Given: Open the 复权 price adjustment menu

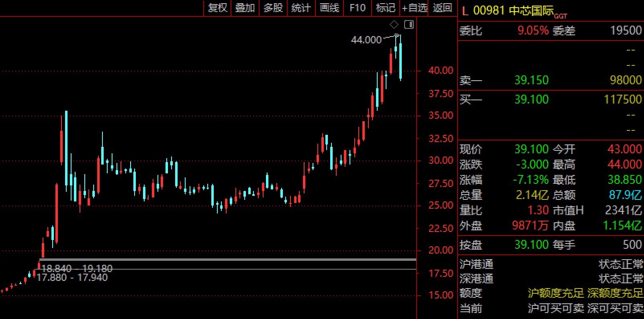Looking at the screenshot, I should pyautogui.click(x=217, y=8).
